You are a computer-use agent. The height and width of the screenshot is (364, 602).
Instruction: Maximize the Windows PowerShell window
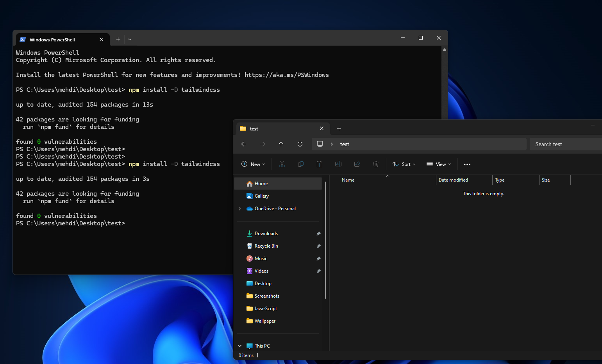[421, 38]
